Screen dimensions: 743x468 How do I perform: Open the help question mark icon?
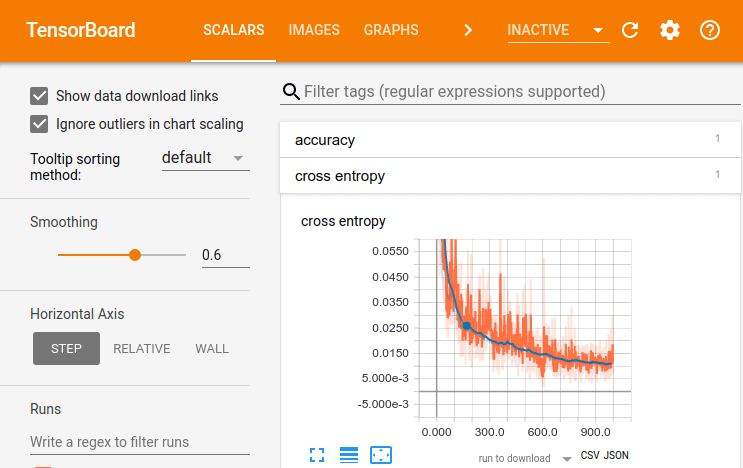pos(710,30)
